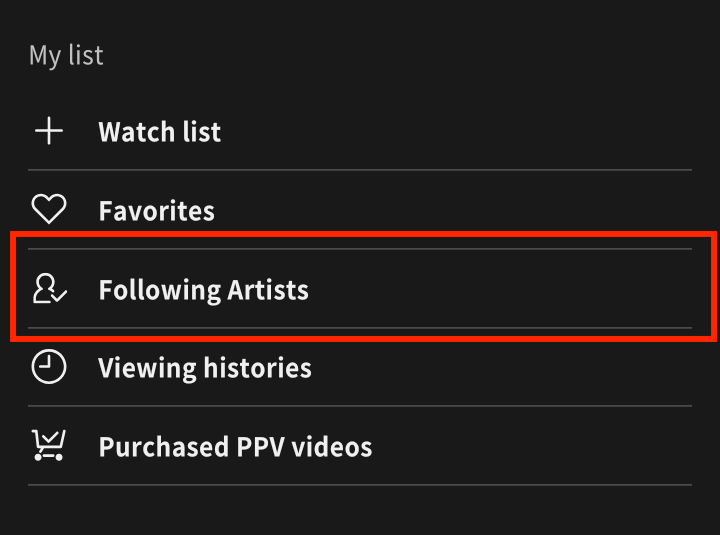Viewport: 720px width, 535px height.
Task: Open the Watch list entry text
Action: click(x=159, y=132)
